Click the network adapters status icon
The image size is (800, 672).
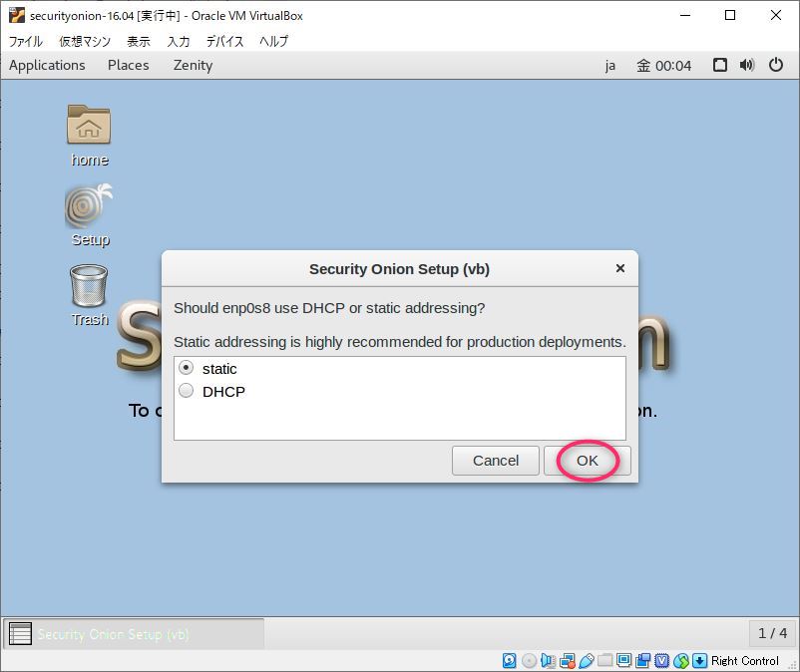567,661
